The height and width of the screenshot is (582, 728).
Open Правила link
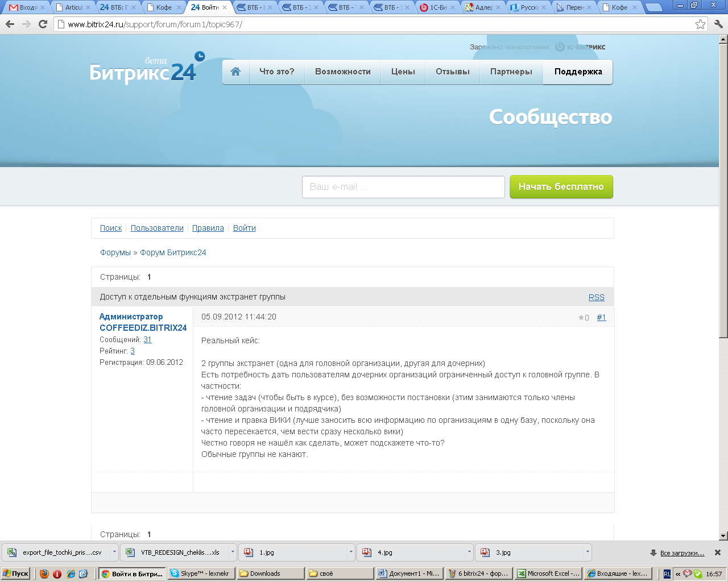(x=208, y=228)
